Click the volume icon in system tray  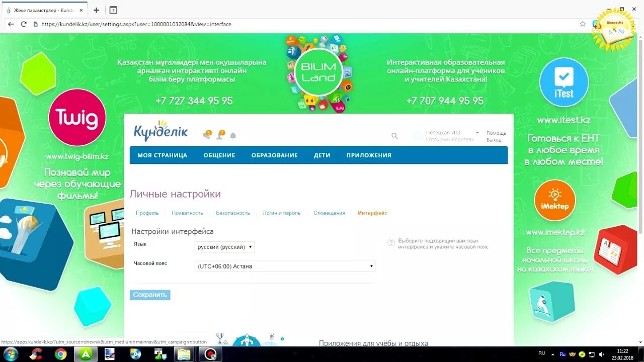[x=601, y=354]
